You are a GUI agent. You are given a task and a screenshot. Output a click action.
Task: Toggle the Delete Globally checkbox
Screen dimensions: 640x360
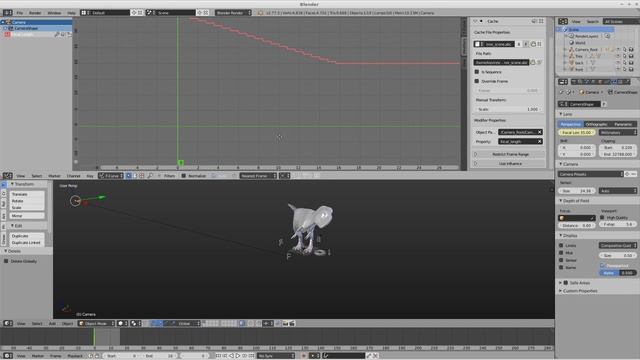tap(6, 261)
